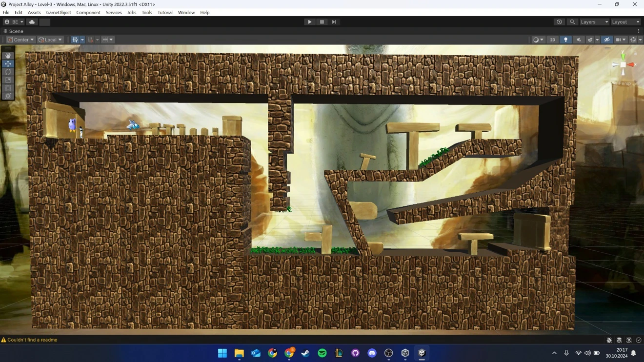Select the Hand (View) tool
This screenshot has width=644, height=362.
8,56
